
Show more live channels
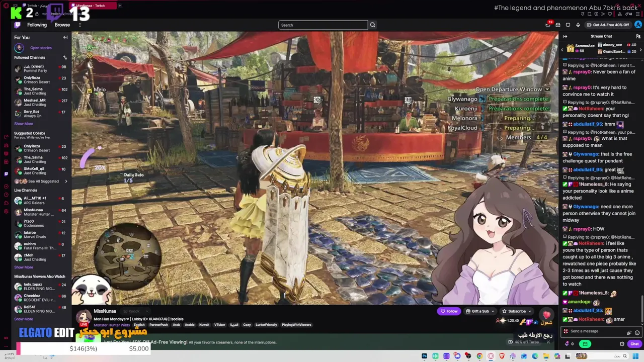click(x=24, y=267)
